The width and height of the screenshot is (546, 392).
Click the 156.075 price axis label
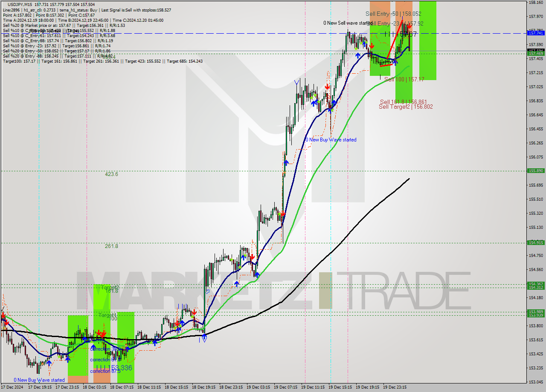536,157
